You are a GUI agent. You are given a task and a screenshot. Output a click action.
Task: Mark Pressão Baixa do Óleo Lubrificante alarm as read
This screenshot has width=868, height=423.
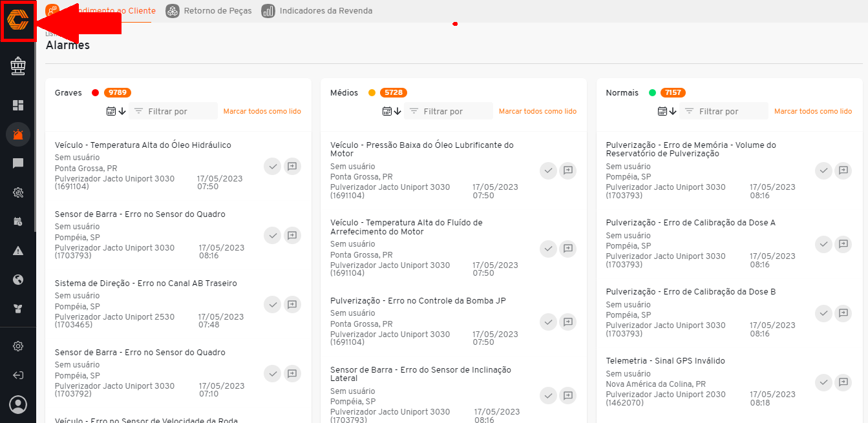[x=548, y=170]
